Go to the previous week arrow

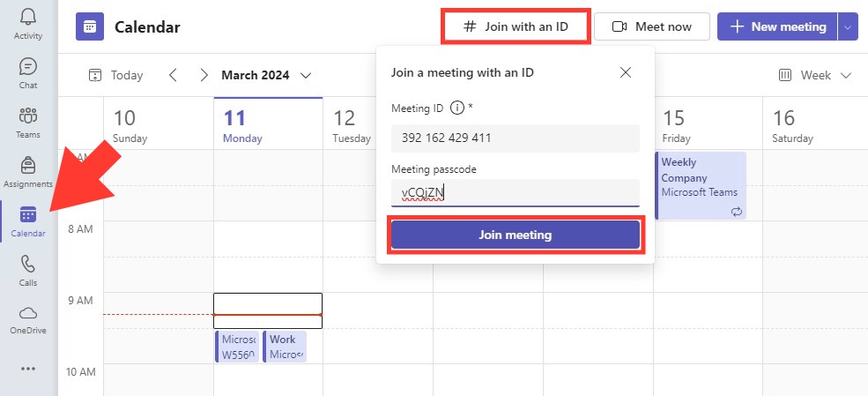coord(174,75)
